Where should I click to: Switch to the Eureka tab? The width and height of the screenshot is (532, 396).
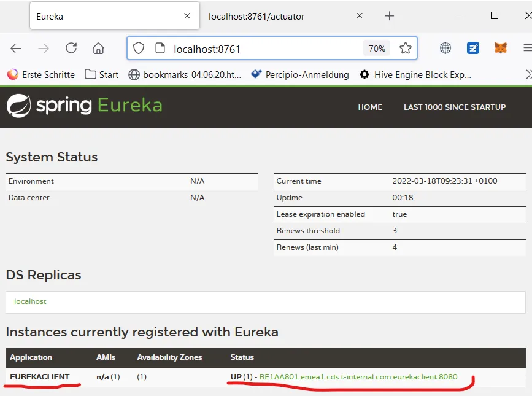[115, 16]
